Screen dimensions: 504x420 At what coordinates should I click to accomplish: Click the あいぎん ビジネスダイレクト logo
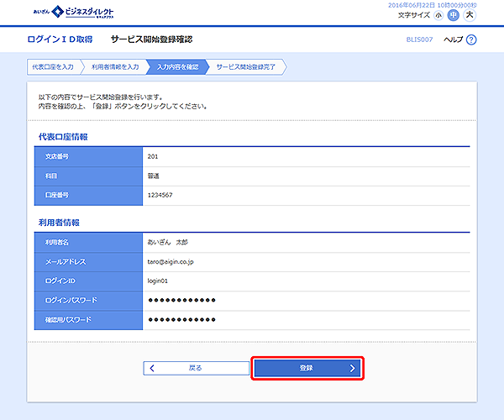point(74,12)
